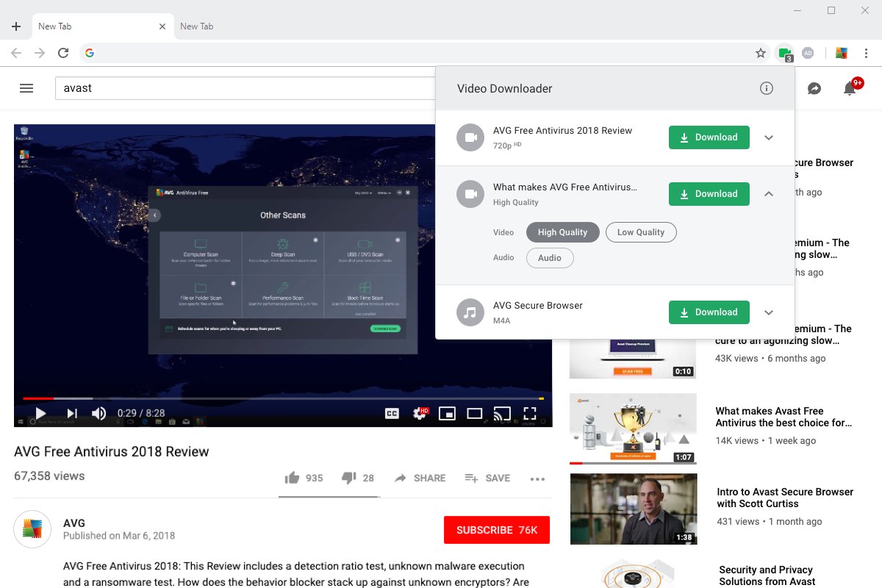Cast the video to another screen
The width and height of the screenshot is (882, 588).
502,413
